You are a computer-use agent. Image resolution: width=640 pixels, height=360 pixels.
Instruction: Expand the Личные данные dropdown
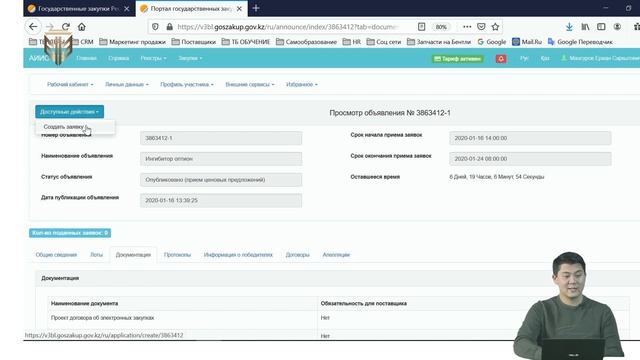127,84
